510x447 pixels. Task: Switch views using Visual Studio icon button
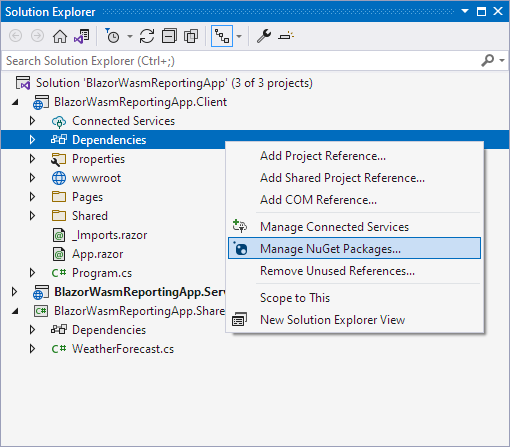82,36
